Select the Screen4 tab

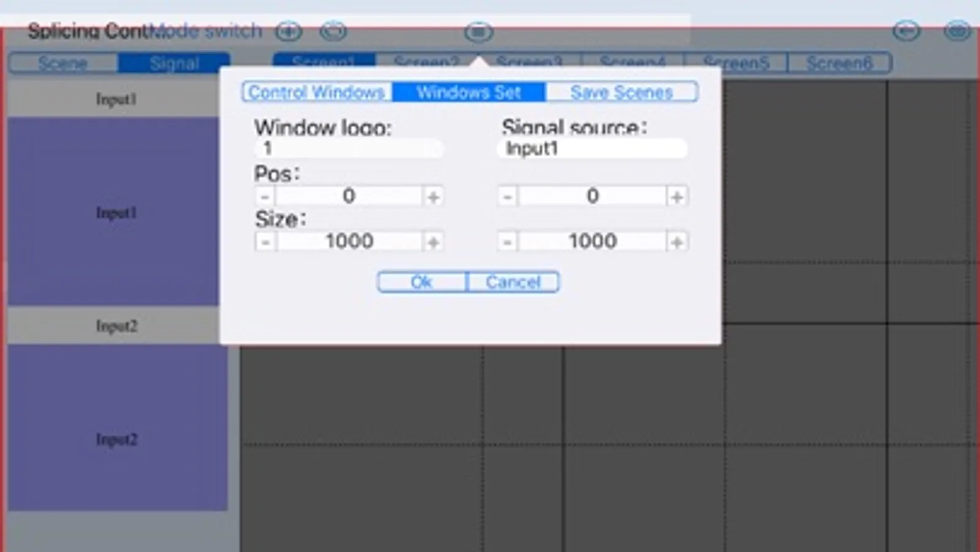tap(632, 63)
